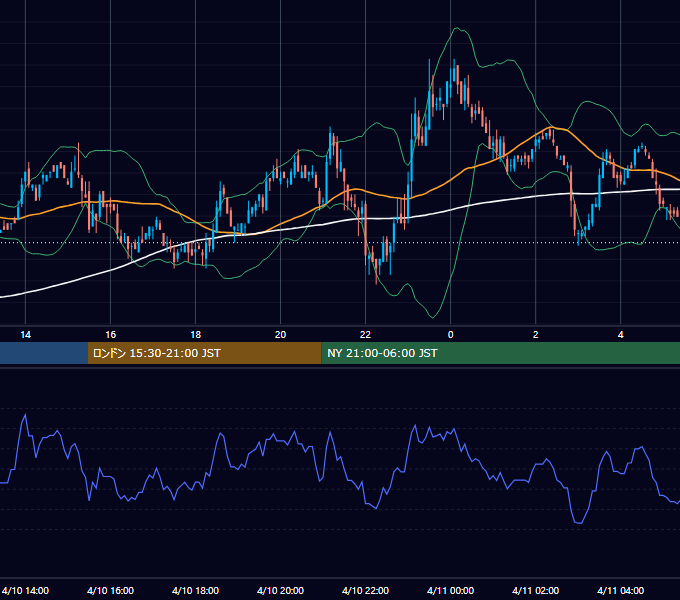680x600 pixels.
Task: Click the 4/10 14:00 date label
Action: 26,590
